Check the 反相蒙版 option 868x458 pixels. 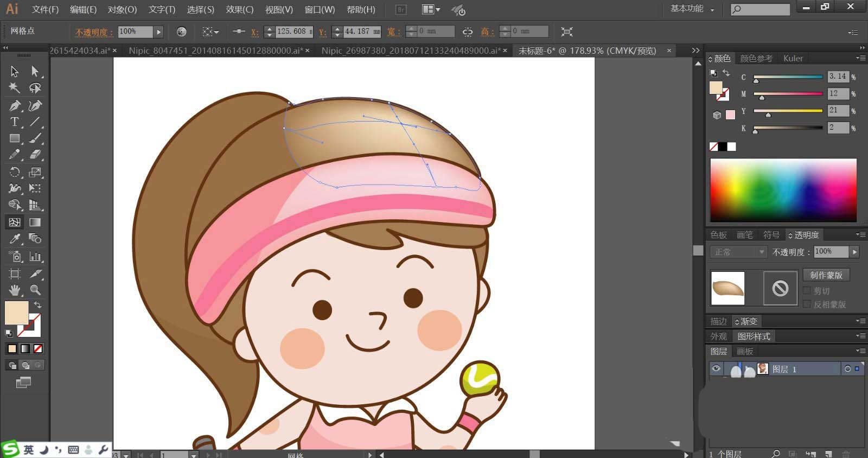pyautogui.click(x=807, y=304)
